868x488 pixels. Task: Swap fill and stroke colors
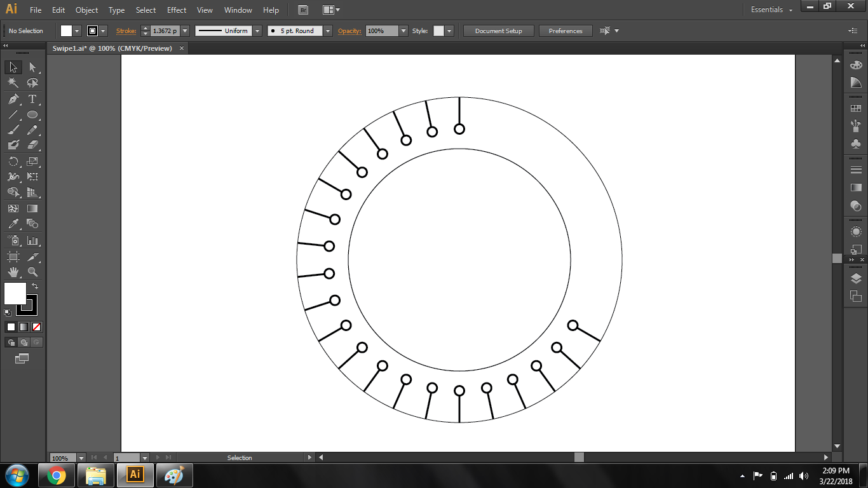point(34,287)
